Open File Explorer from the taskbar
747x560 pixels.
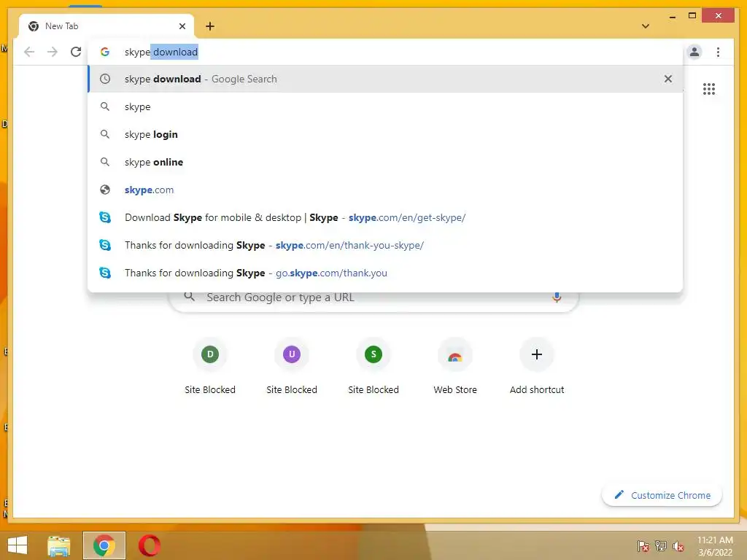(59, 545)
